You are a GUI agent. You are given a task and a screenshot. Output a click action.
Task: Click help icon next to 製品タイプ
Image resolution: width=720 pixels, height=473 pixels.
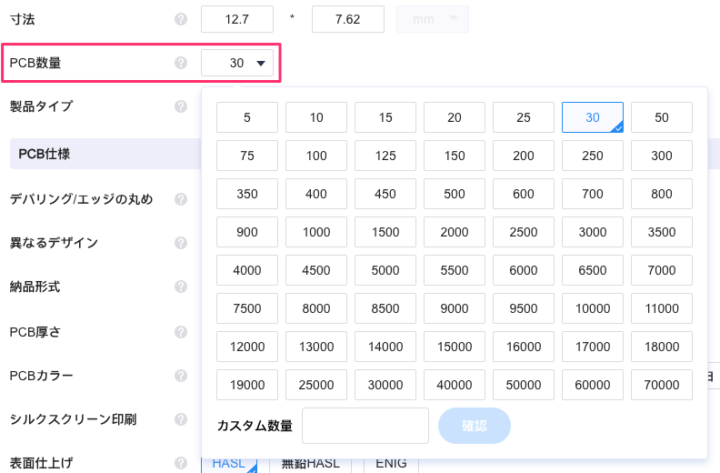pos(181,106)
